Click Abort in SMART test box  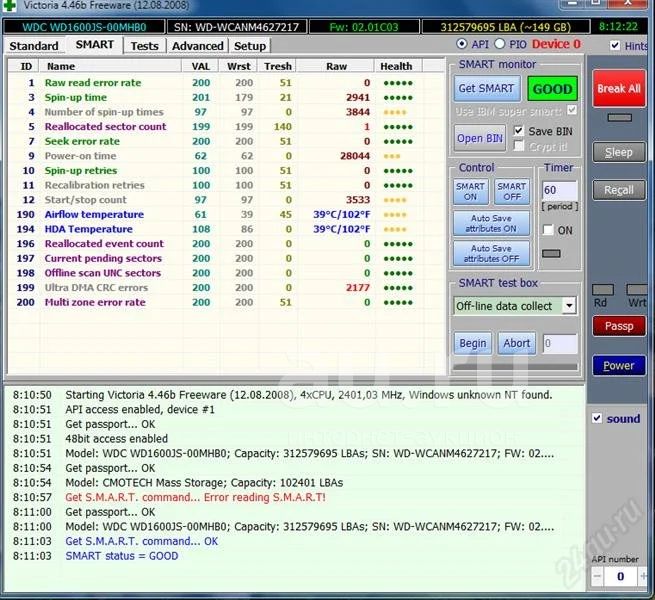517,343
